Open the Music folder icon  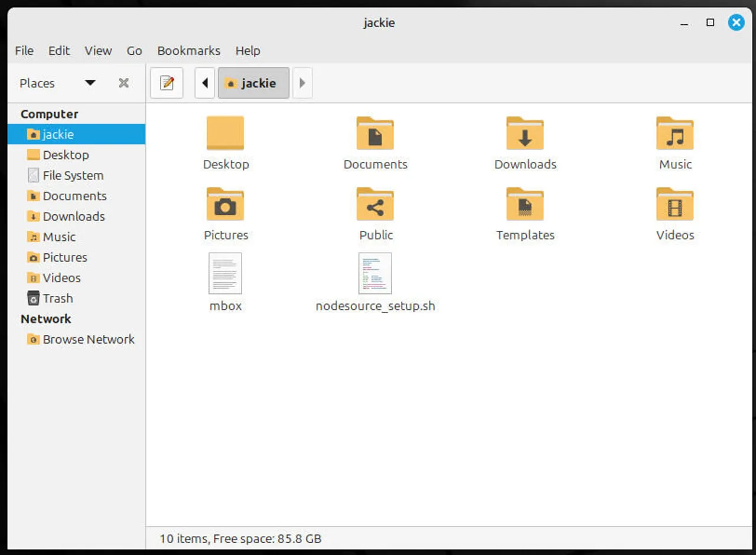(674, 134)
